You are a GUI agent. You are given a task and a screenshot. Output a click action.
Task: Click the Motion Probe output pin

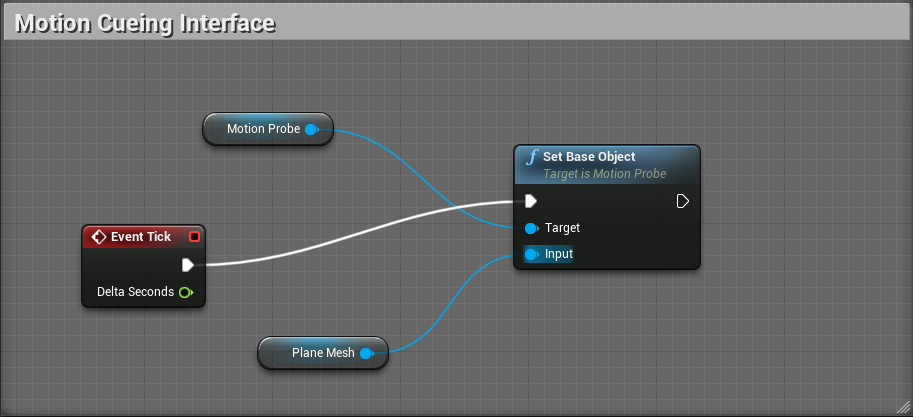[x=312, y=129]
